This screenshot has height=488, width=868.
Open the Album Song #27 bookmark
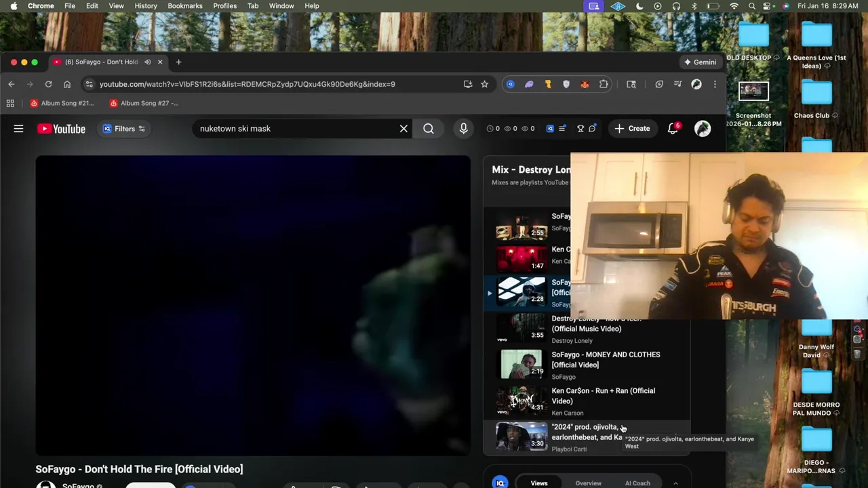144,103
